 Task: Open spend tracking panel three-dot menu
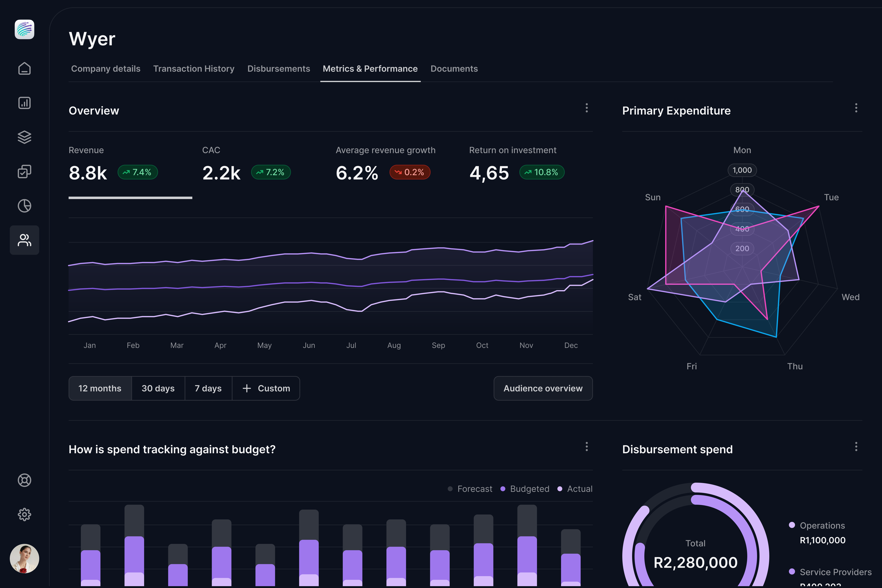[x=587, y=447]
